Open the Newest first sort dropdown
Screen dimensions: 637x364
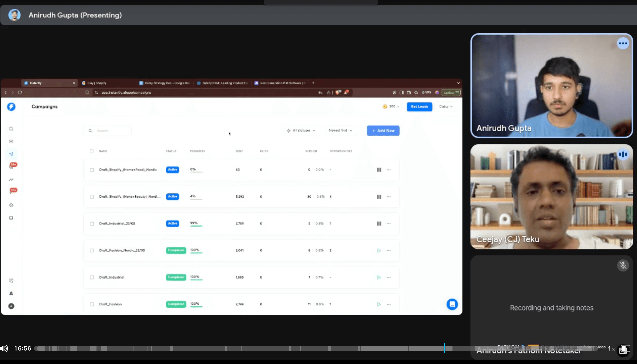pos(340,130)
